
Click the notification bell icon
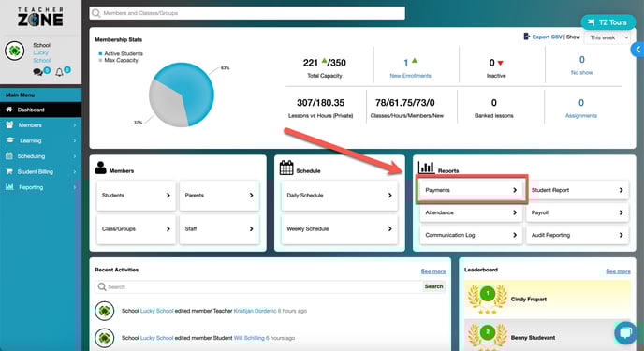point(59,72)
